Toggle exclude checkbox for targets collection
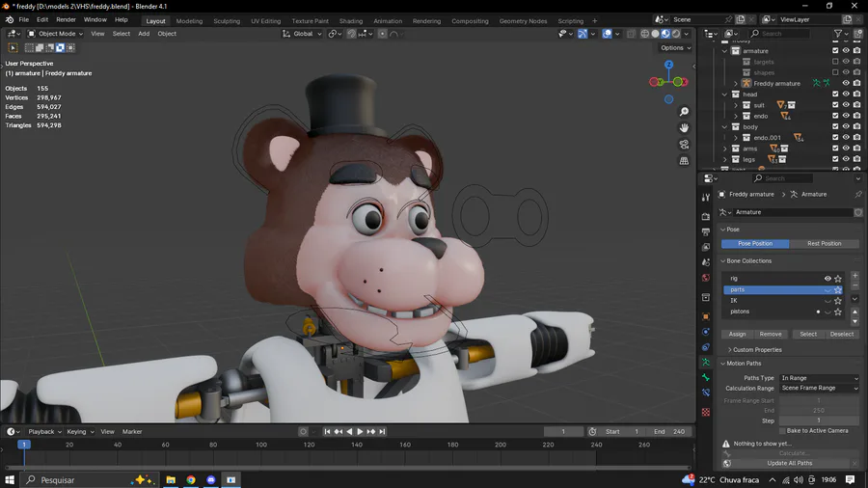The width and height of the screenshot is (868, 488). [835, 62]
